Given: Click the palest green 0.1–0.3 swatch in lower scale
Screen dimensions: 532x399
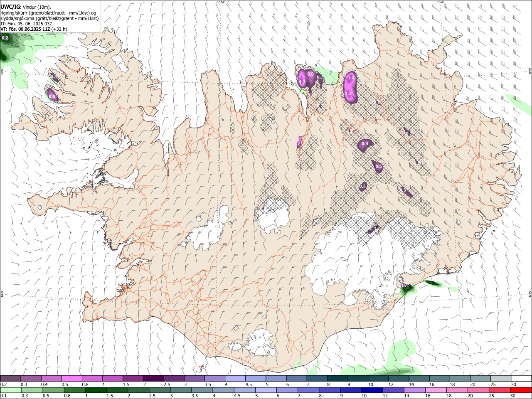Looking at the screenshot, I should 10,390.
